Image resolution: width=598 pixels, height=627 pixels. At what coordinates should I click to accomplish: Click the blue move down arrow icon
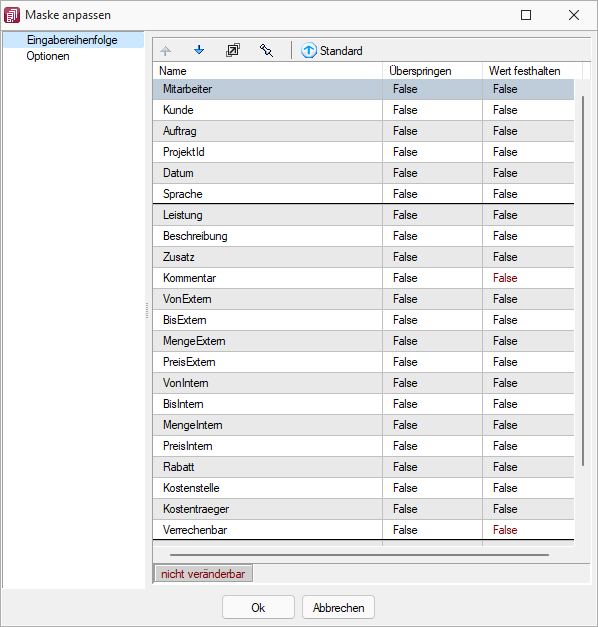199,50
